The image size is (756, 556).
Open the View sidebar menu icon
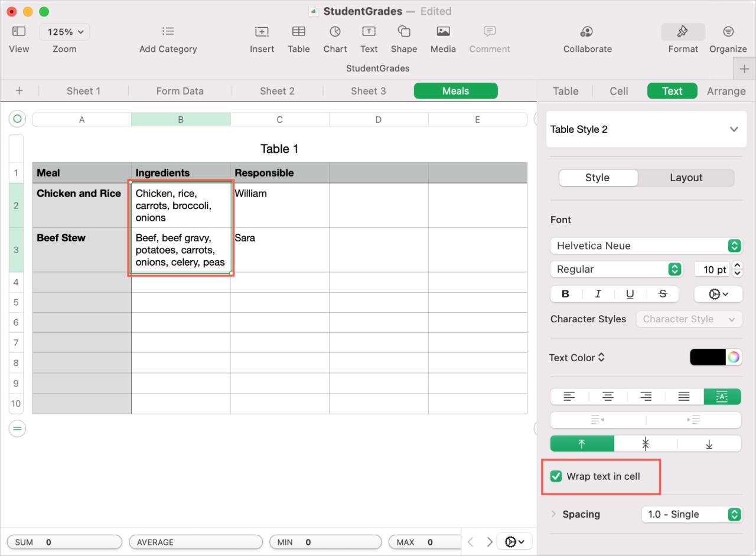(19, 31)
